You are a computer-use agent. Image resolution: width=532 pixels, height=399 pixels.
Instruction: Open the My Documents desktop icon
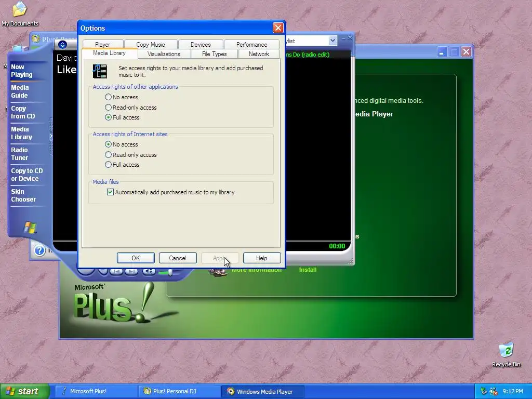(x=20, y=14)
